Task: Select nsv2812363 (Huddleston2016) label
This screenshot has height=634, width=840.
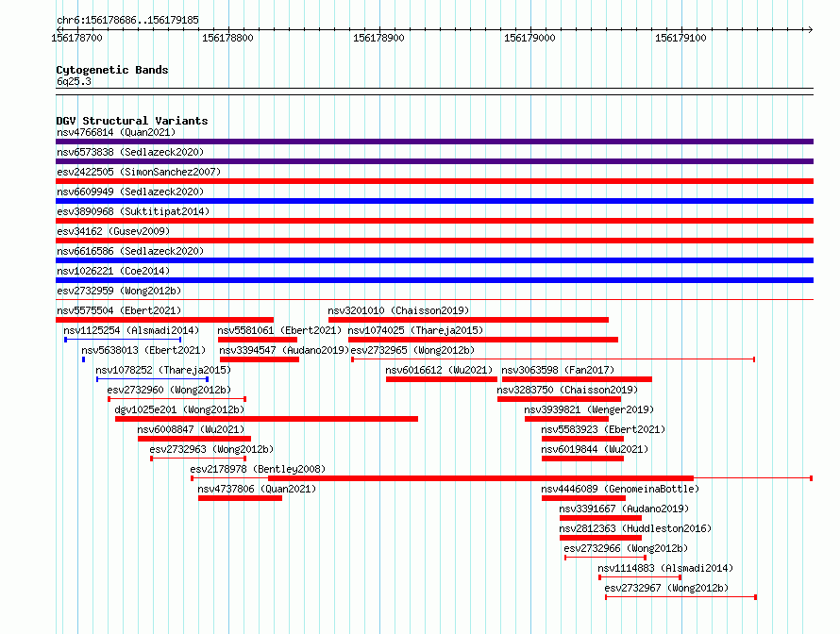Action: click(635, 528)
